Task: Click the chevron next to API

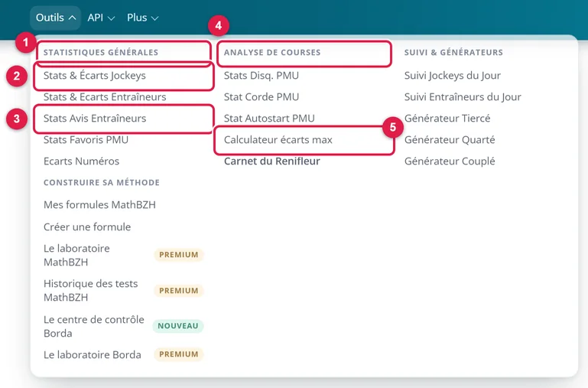Action: (111, 18)
